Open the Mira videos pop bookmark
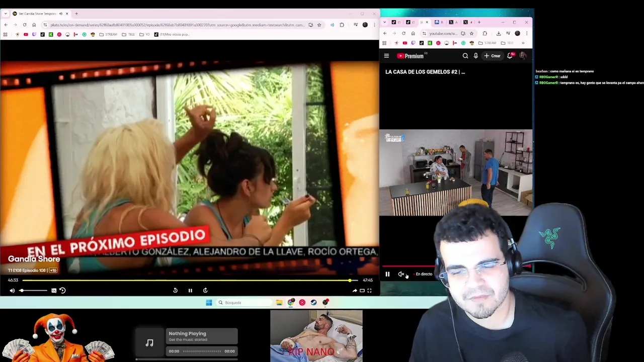This screenshot has width=644, height=362. coord(172,34)
